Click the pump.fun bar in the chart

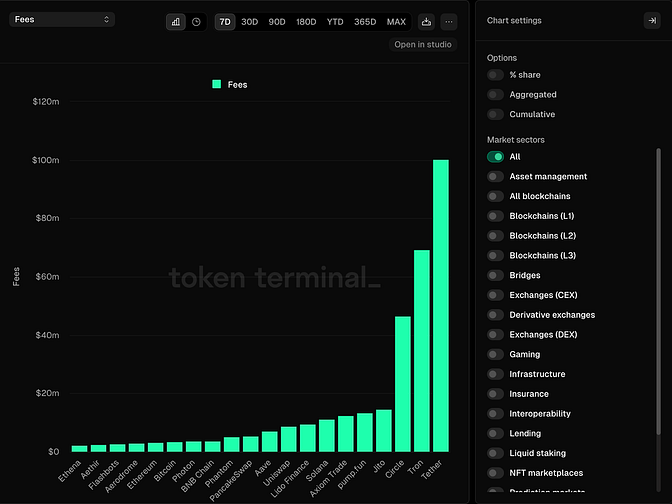pyautogui.click(x=365, y=432)
